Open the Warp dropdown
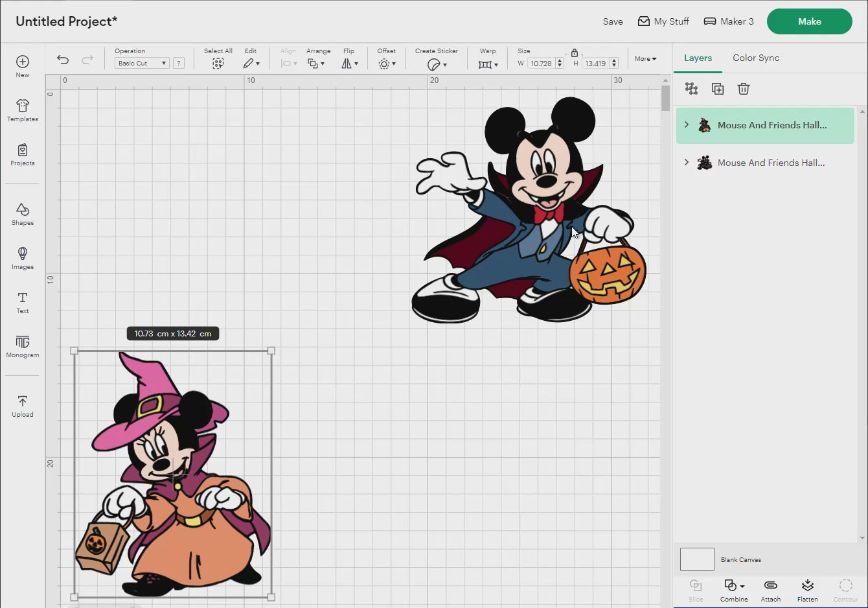The width and height of the screenshot is (868, 608). pyautogui.click(x=488, y=64)
